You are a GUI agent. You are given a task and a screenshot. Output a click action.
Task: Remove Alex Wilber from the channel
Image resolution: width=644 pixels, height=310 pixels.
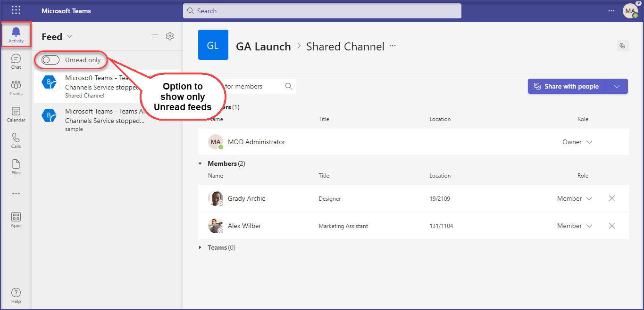pyautogui.click(x=612, y=226)
